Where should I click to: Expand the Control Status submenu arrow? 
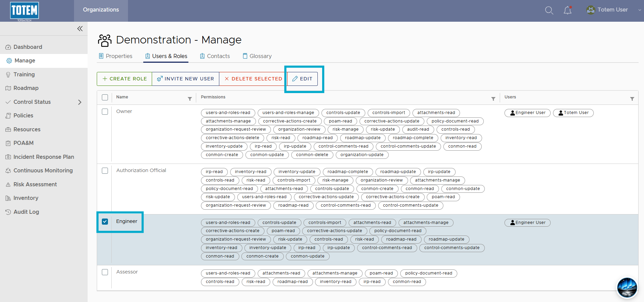(x=80, y=102)
